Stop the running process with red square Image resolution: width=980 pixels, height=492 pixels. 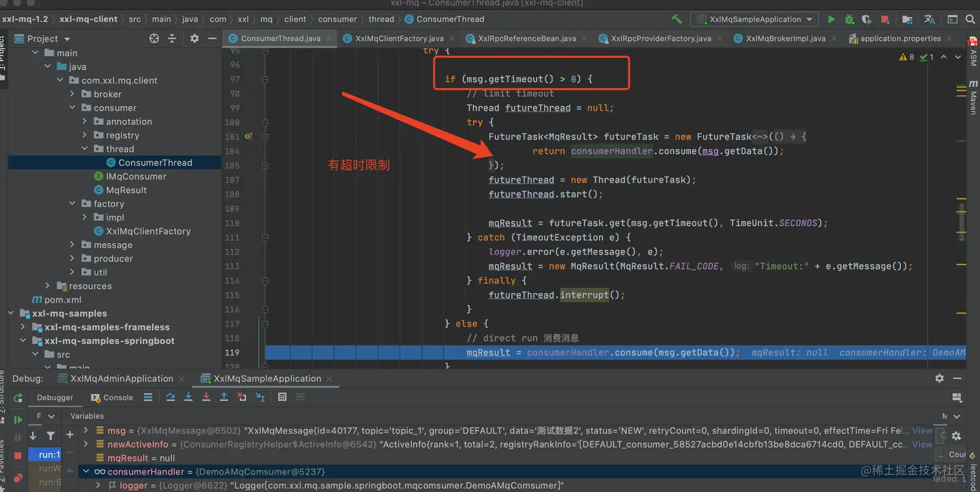(885, 19)
